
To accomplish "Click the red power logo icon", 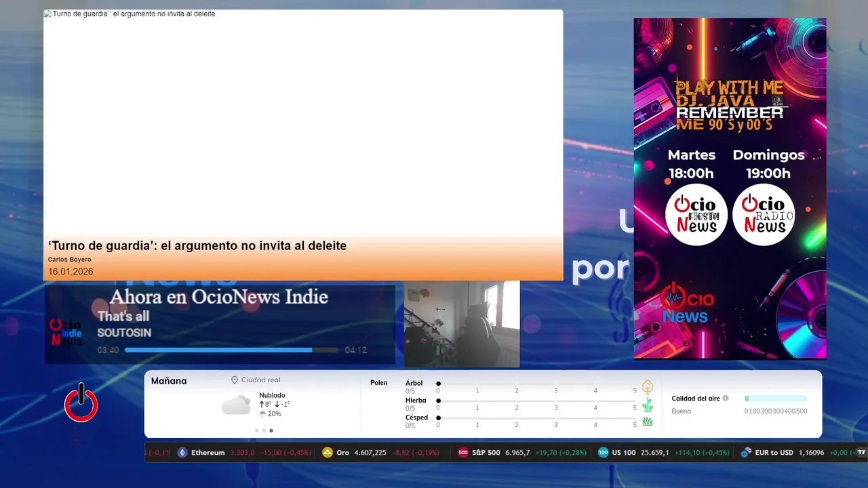I will pyautogui.click(x=81, y=403).
